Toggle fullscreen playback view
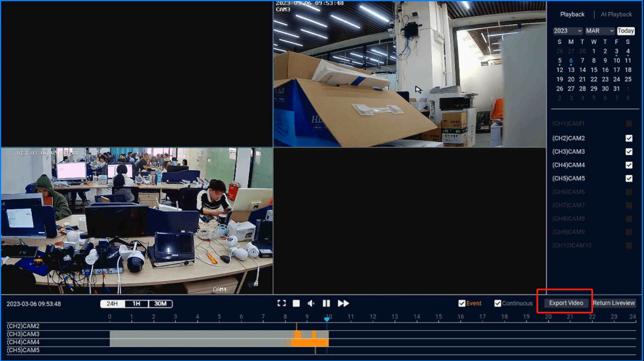644x361 pixels. click(x=281, y=303)
